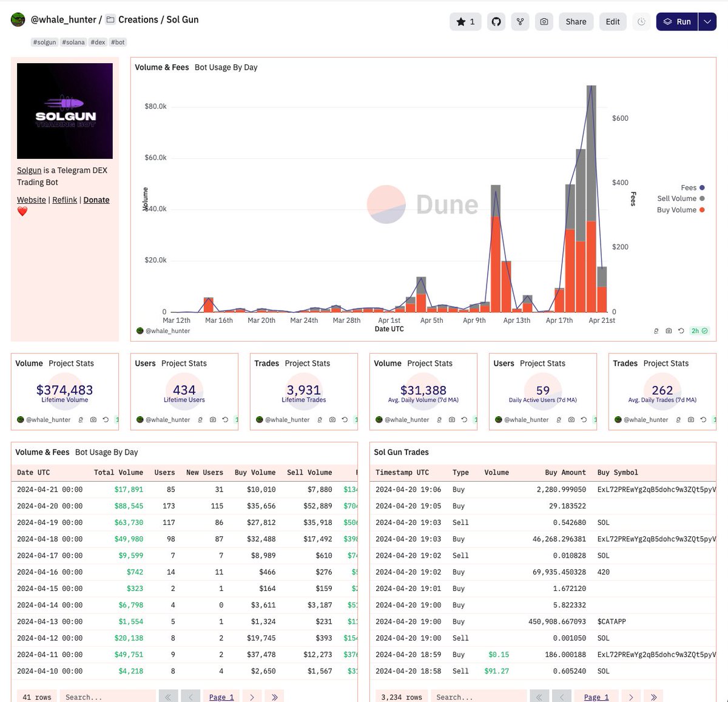
Task: Sort by the New Users column header
Action: point(204,473)
